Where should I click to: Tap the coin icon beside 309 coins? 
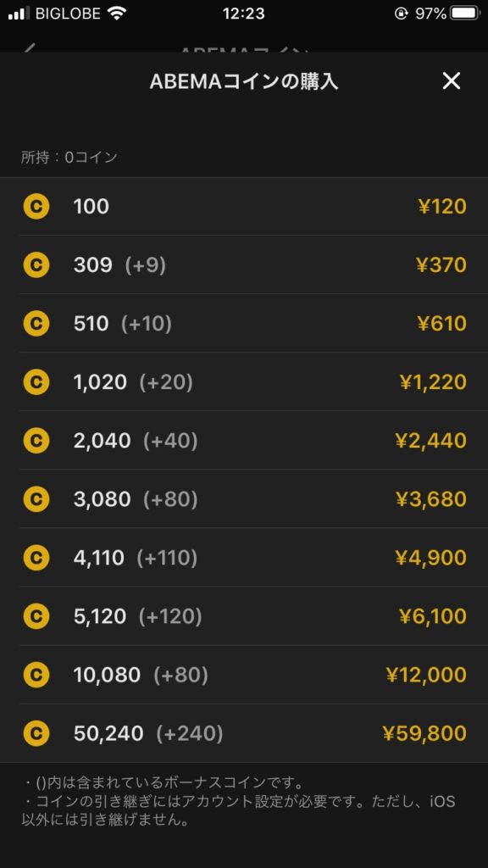pos(36,265)
